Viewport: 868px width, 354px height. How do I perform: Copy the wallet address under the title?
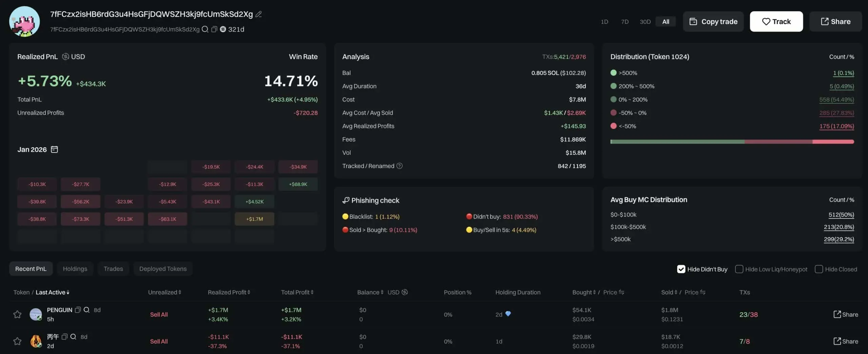(214, 29)
